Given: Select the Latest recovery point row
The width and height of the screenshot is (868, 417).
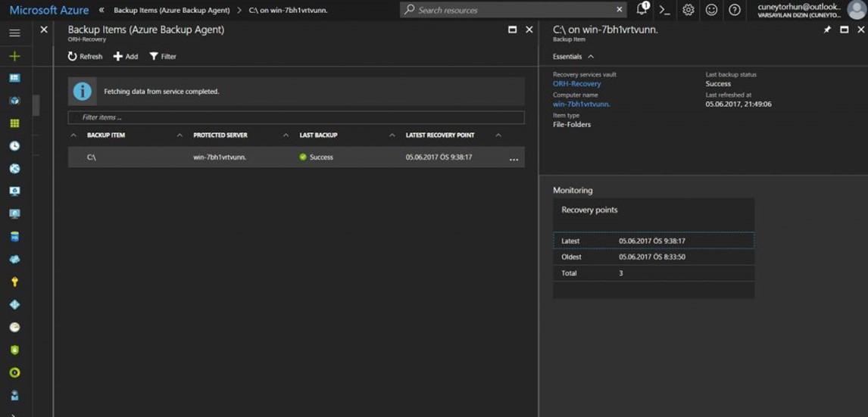Looking at the screenshot, I should point(653,241).
